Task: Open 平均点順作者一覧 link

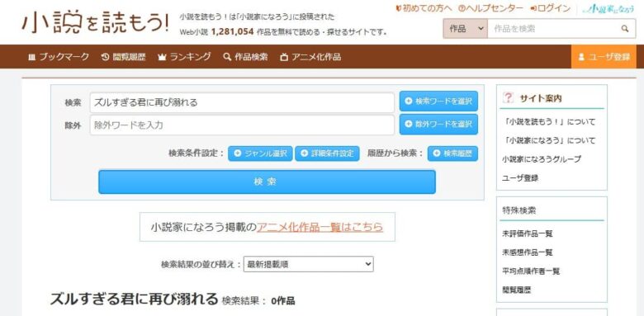Action: [531, 271]
